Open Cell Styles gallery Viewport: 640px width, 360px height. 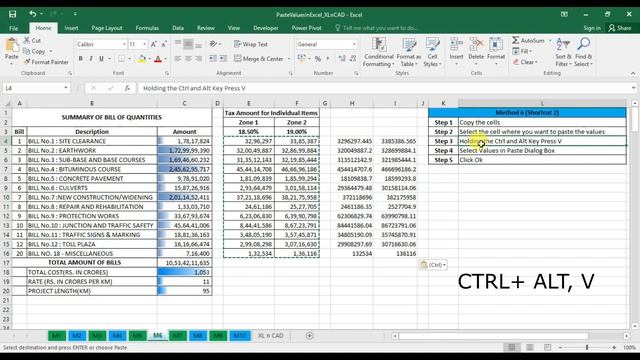(432, 52)
